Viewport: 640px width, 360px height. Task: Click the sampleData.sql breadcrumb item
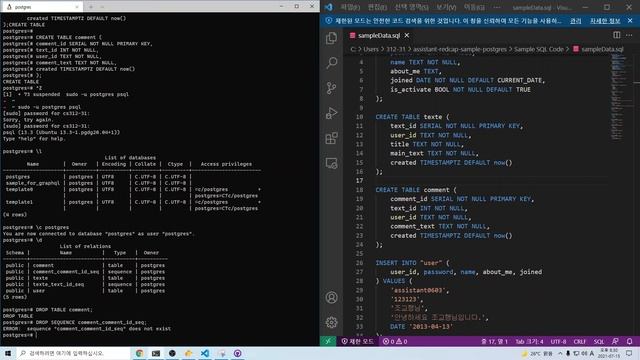(x=598, y=49)
